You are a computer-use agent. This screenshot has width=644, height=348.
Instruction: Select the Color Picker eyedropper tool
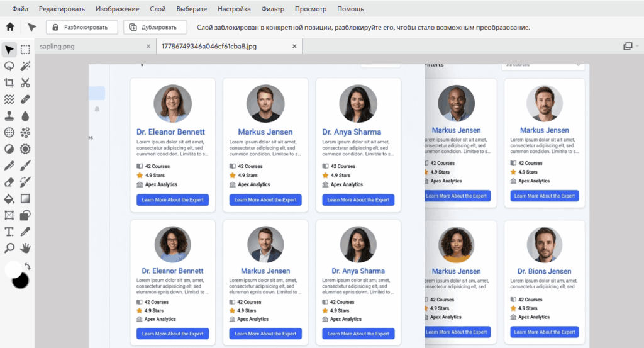point(25,232)
